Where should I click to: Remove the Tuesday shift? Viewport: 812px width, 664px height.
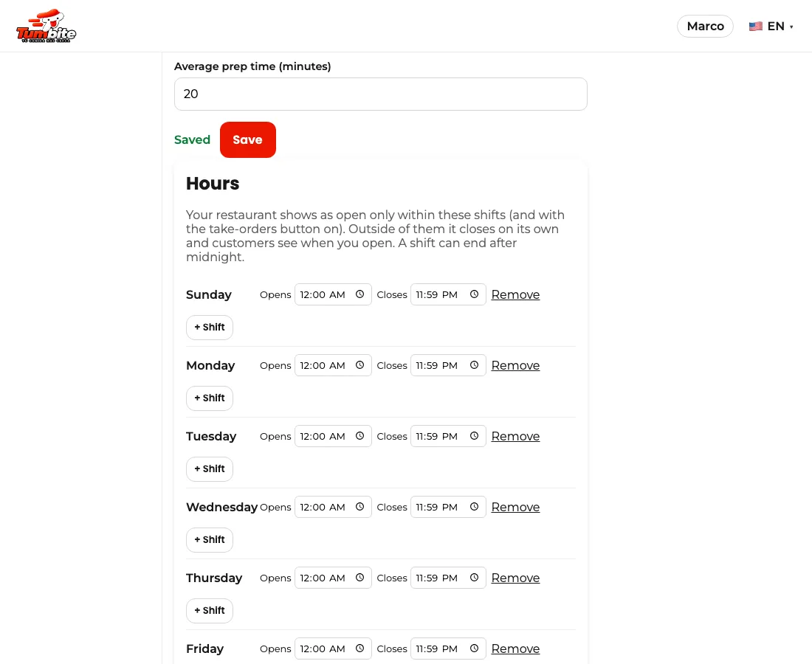coord(515,436)
